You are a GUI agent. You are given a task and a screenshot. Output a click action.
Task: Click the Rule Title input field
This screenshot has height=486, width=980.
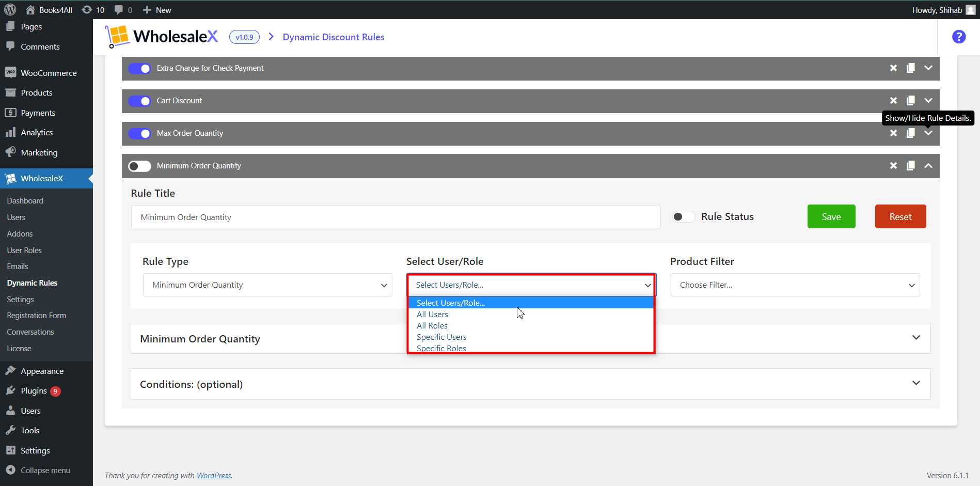[x=396, y=217]
